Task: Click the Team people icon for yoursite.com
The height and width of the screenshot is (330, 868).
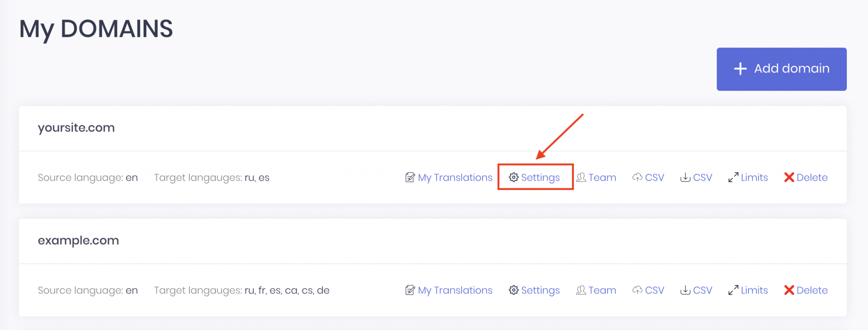Action: coord(581,177)
